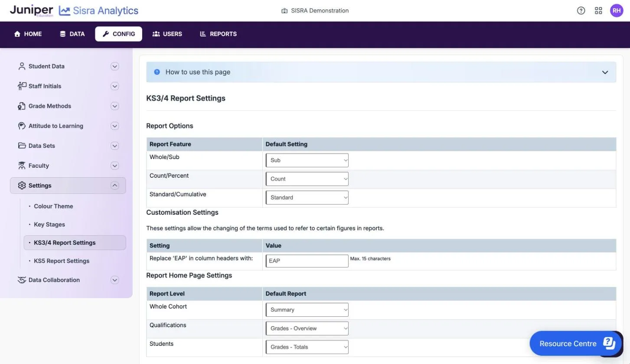Open the Whole/Sub default setting dropdown

point(307,160)
